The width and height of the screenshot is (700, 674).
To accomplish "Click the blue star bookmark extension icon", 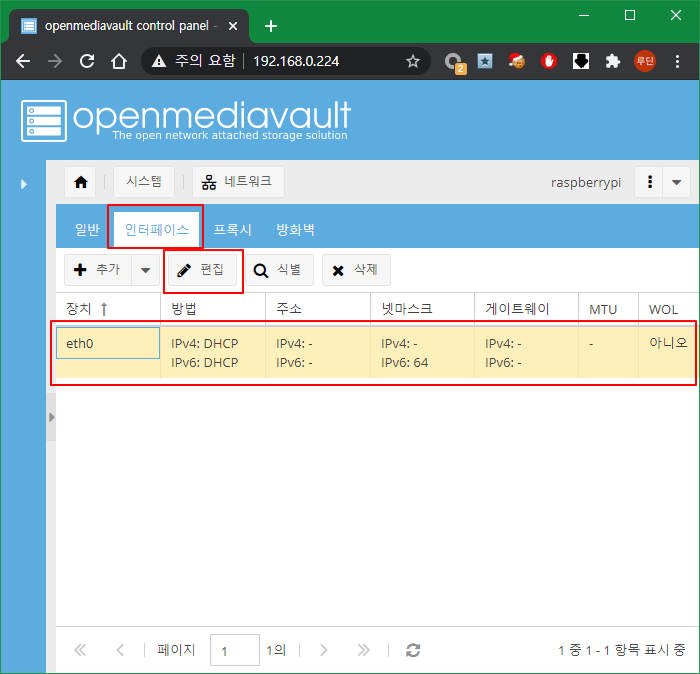I will [485, 61].
